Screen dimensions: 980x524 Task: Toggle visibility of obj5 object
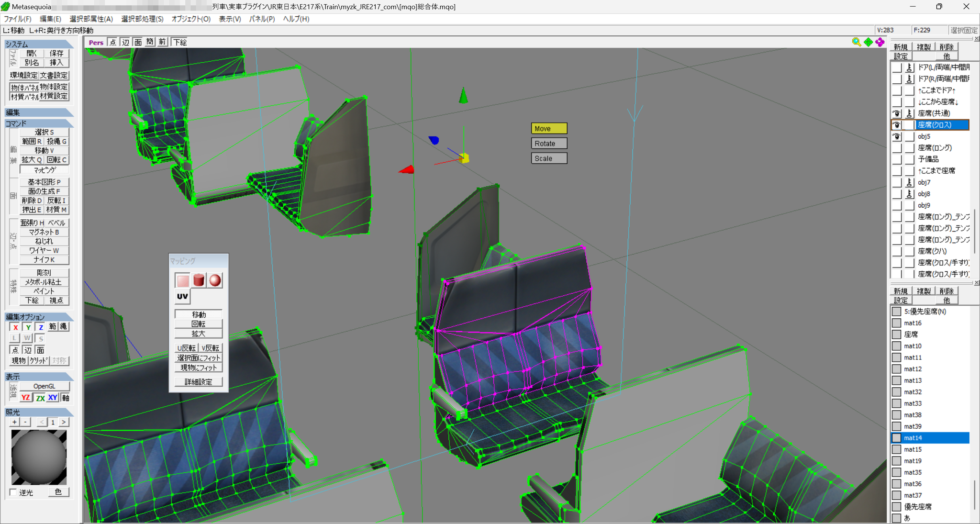897,136
